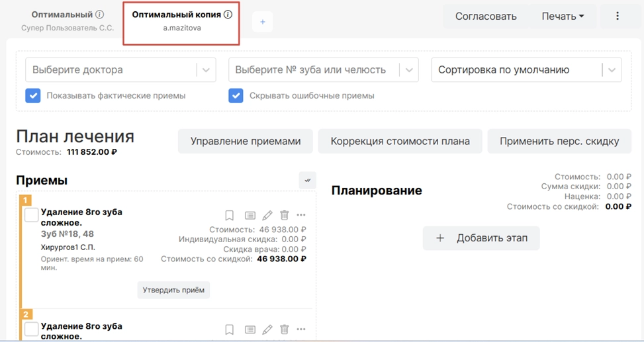
Task: Toggle select-all checkmark button beside Приемы
Action: click(x=307, y=180)
